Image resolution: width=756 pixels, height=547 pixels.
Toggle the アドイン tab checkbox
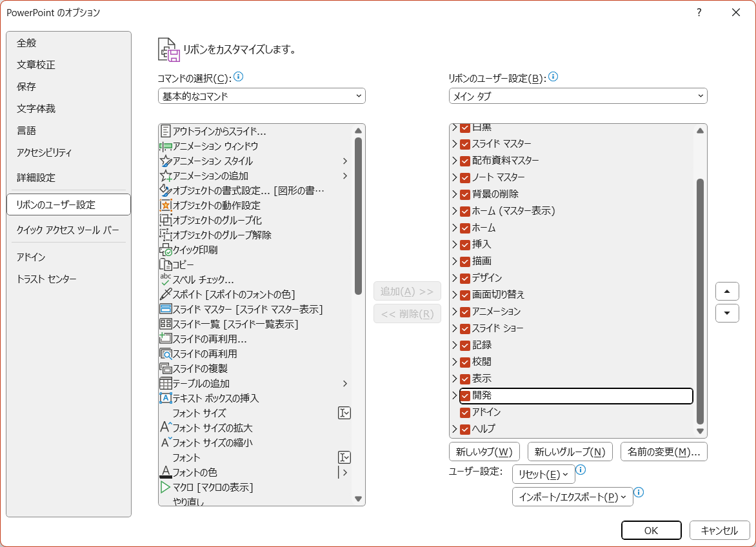[x=465, y=413]
